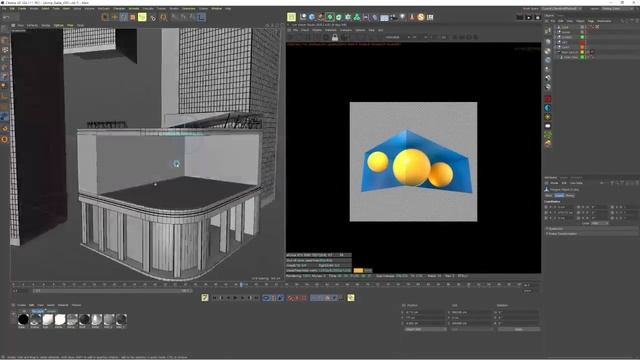Select the orange Rotate tool icon
This screenshot has width=640, height=360.
(x=133, y=17)
